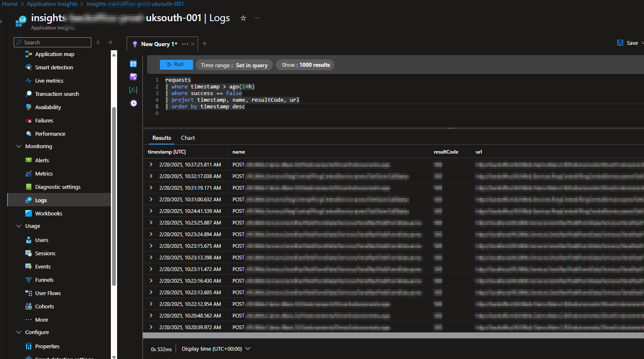Screen dimensions: 644x359
Task: Open Sessions under Usage
Action: pyautogui.click(x=45, y=253)
